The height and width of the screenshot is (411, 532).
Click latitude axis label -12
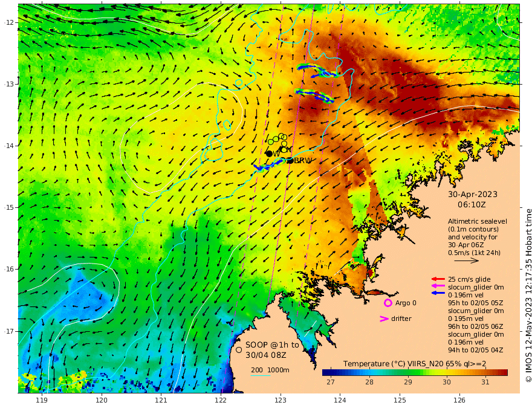[9, 22]
